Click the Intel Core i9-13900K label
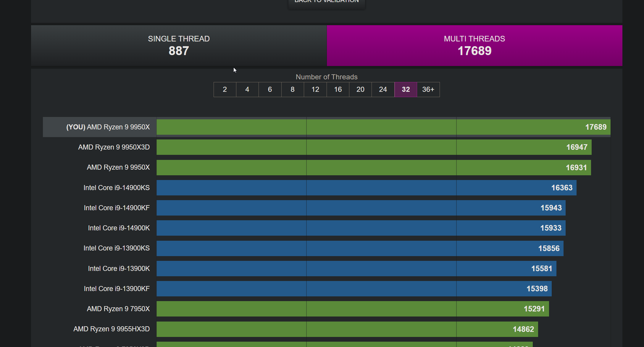Screen dimensions: 644x347 point(119,269)
